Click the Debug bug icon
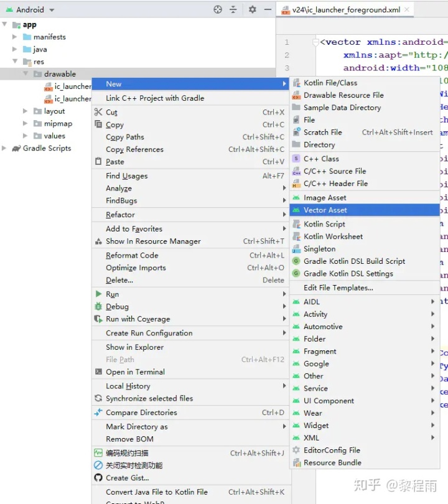 click(98, 306)
